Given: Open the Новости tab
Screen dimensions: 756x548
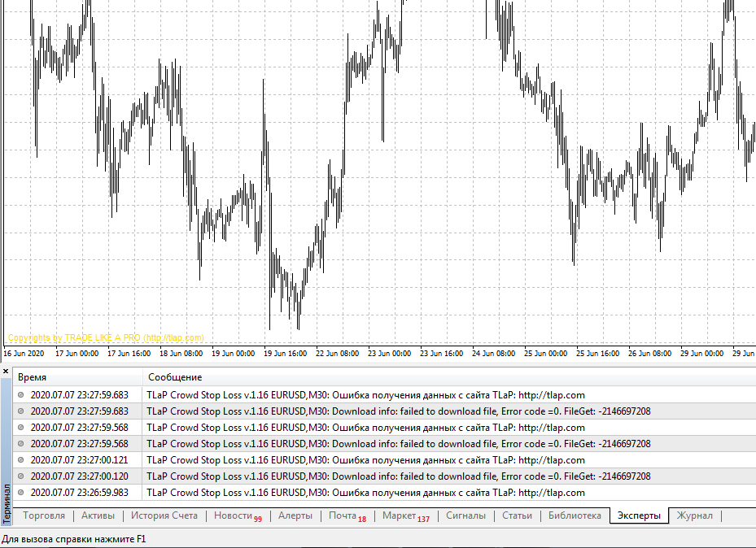Looking at the screenshot, I should point(238,515).
